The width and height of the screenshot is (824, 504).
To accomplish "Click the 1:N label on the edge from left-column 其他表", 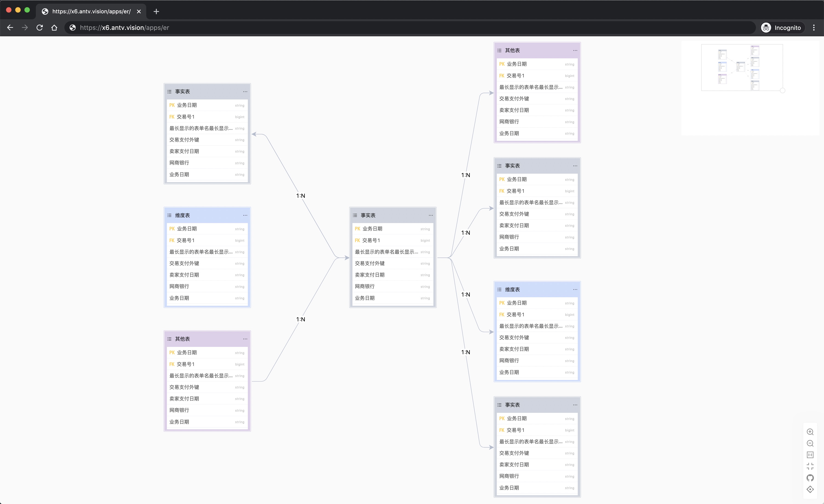I will pos(301,320).
